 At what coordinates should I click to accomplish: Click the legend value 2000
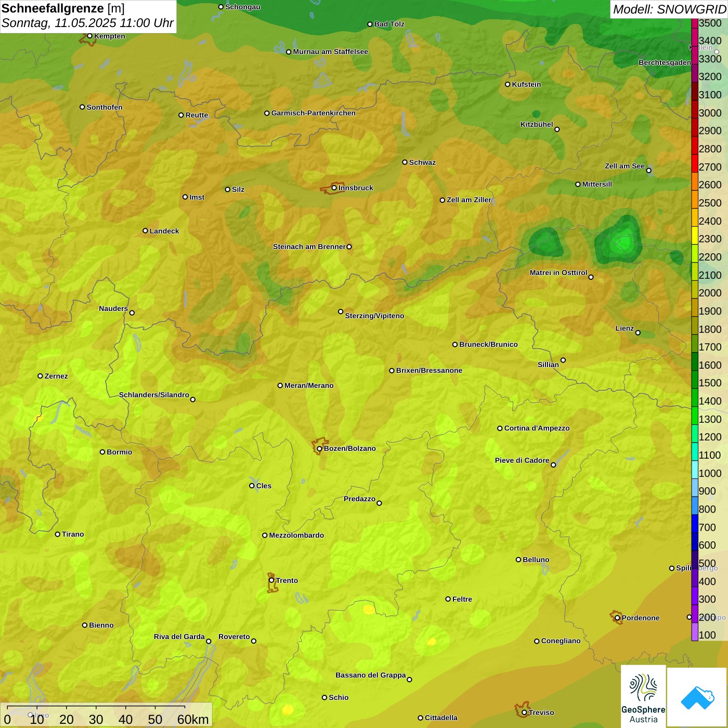point(710,293)
